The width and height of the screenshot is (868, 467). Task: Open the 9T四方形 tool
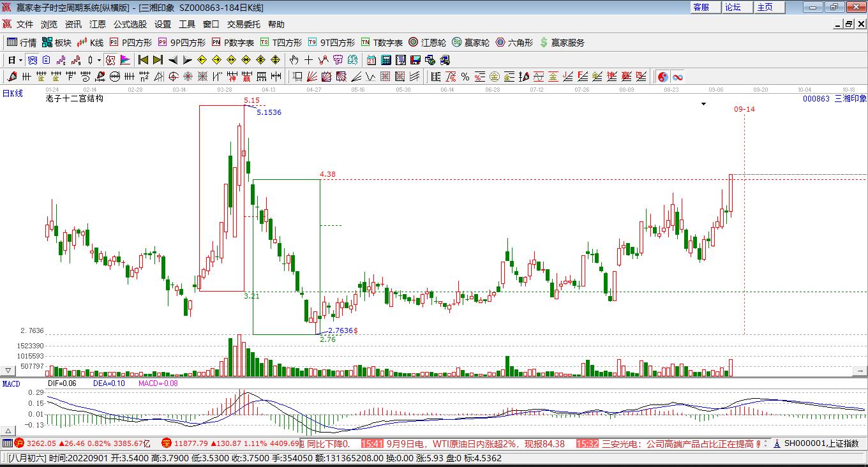click(x=331, y=43)
